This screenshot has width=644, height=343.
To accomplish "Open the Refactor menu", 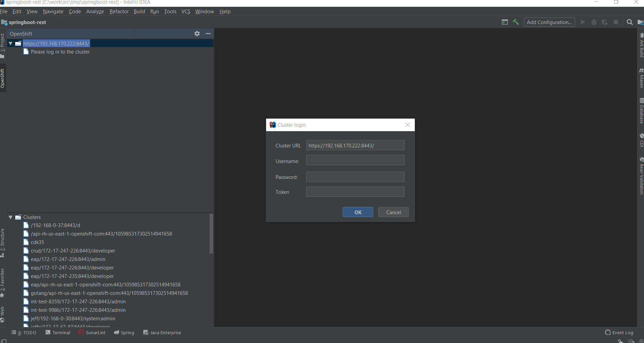I will pos(119,11).
